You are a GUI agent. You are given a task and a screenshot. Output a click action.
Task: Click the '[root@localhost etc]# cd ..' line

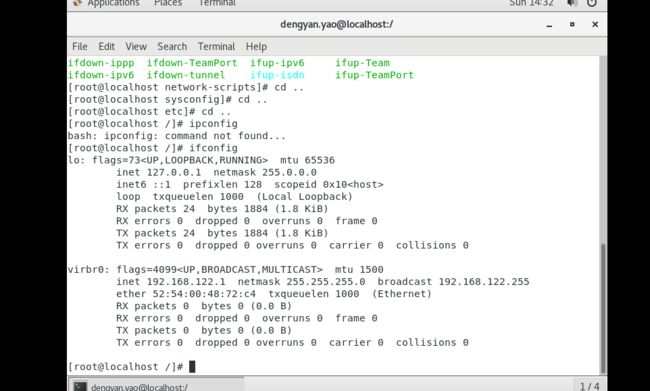tap(149, 112)
